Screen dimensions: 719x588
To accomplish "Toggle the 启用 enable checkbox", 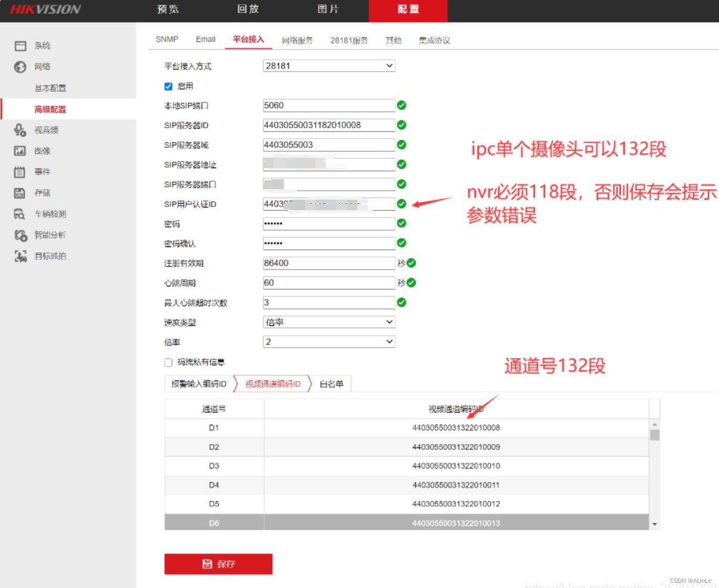I will (x=168, y=86).
